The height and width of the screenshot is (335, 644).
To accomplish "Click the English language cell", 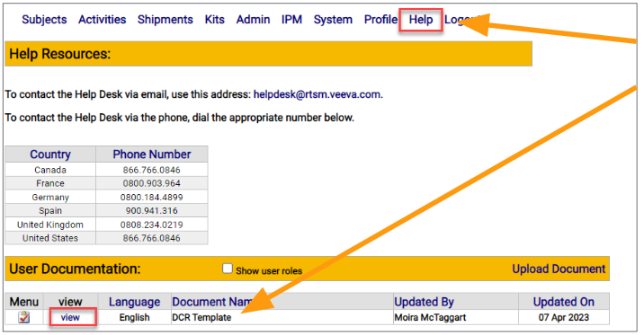I will (134, 317).
